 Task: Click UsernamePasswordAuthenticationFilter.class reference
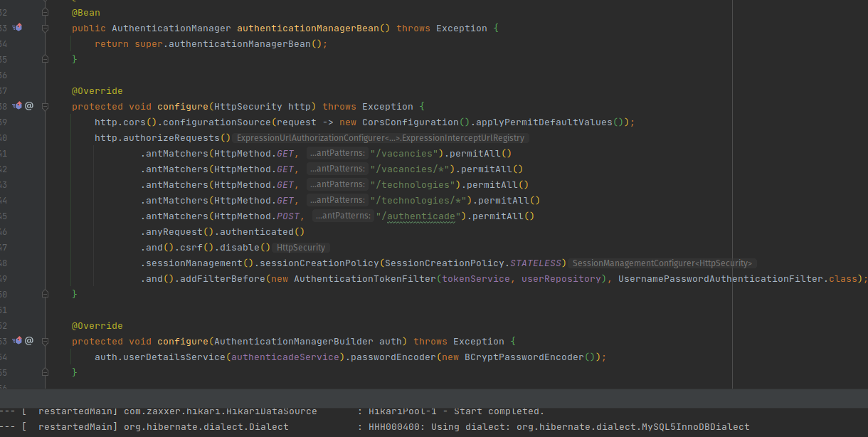pos(738,279)
